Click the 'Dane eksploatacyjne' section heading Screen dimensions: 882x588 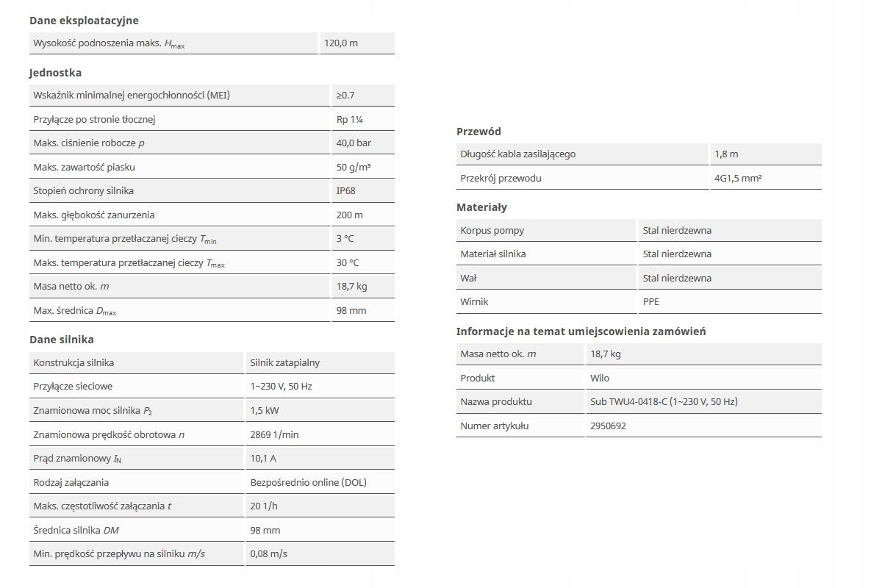pos(84,21)
